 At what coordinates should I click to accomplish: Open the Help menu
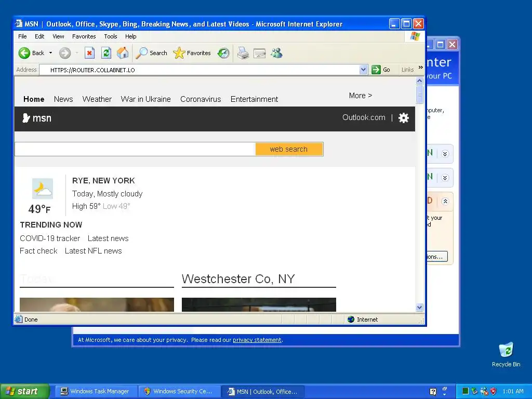pos(130,36)
